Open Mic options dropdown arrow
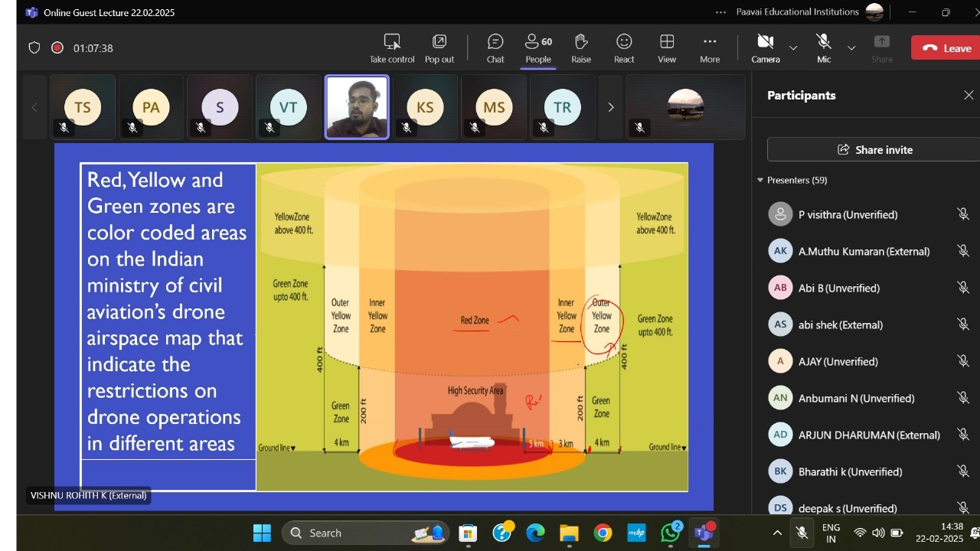The image size is (980, 551). point(851,48)
